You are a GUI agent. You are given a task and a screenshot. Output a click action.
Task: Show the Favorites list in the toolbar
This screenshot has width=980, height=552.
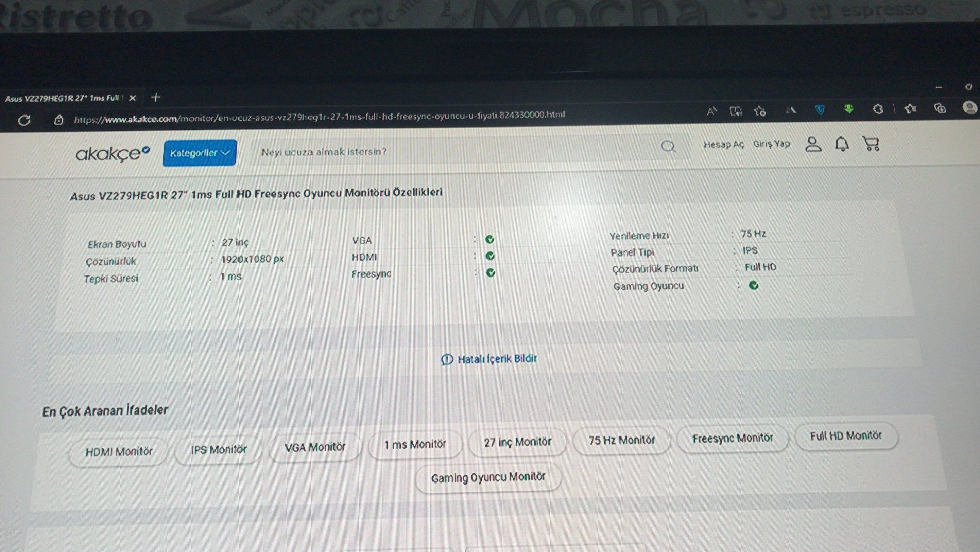(910, 108)
